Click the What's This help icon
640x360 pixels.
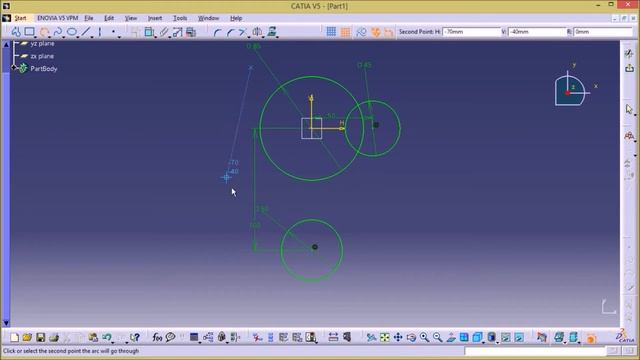coord(135,337)
